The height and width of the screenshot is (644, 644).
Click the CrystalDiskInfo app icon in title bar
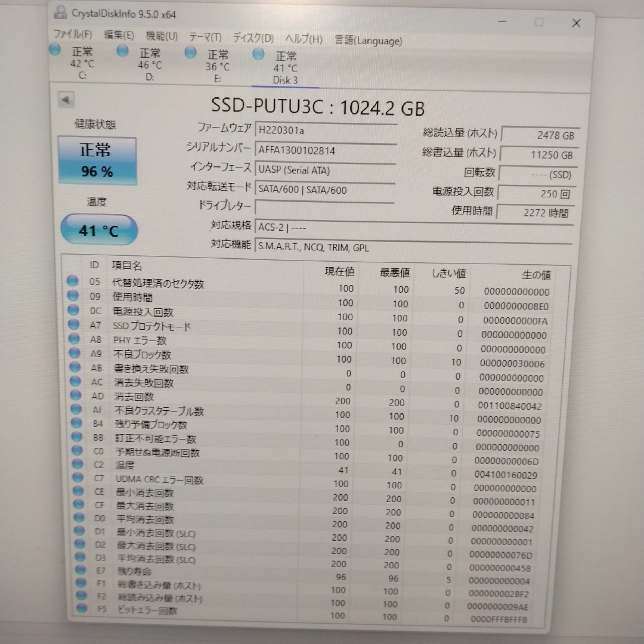[60, 13]
